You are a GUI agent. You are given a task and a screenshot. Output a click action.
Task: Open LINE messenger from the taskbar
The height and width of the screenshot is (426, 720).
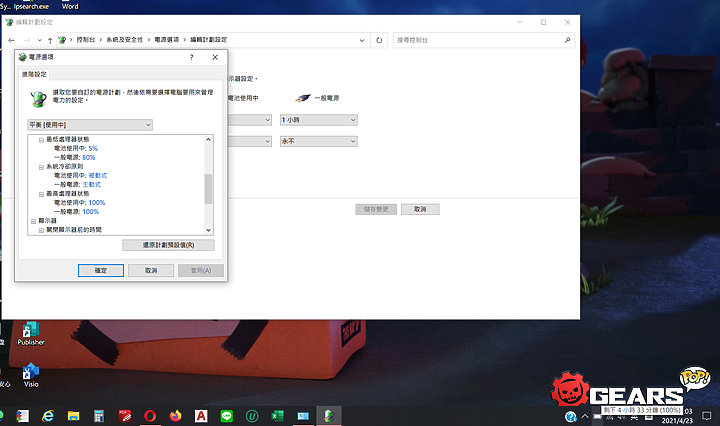pyautogui.click(x=226, y=416)
